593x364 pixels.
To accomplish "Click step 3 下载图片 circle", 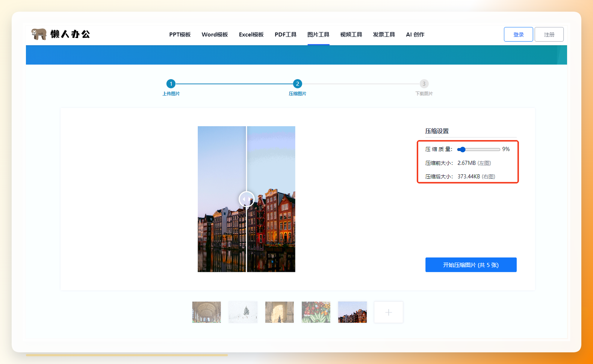I will [424, 84].
